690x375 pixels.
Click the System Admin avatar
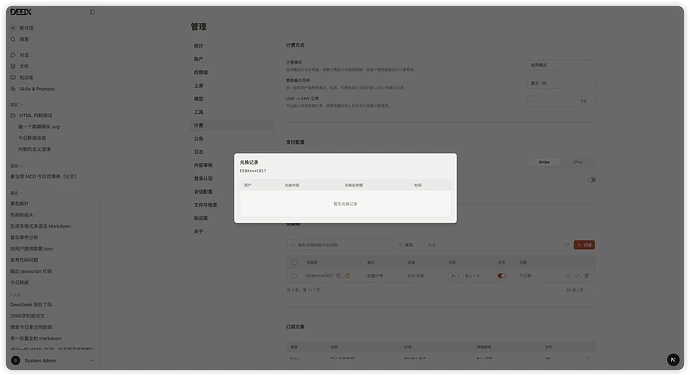[x=15, y=360]
